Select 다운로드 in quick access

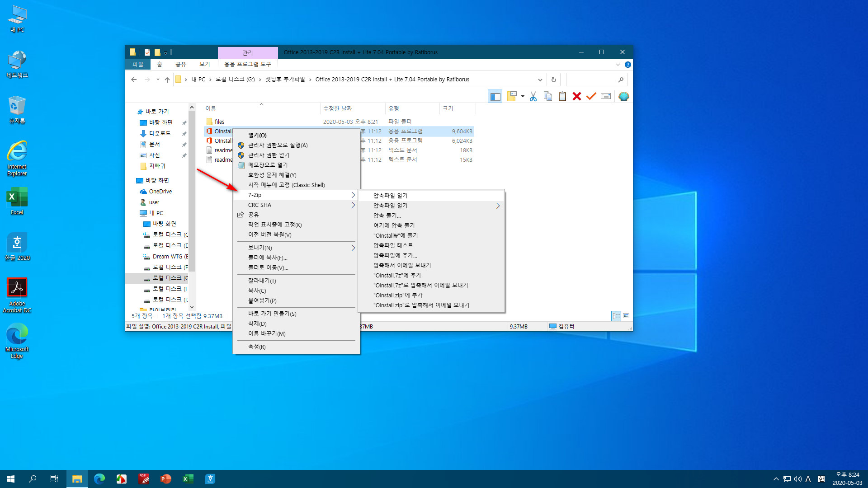click(160, 134)
